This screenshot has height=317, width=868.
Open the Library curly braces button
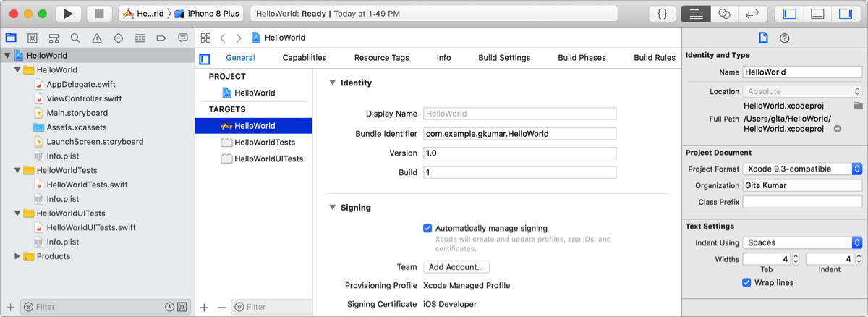[663, 14]
